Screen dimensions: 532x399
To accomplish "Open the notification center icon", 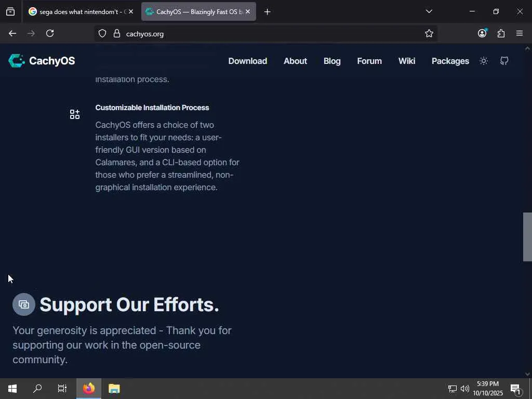I will (x=515, y=389).
